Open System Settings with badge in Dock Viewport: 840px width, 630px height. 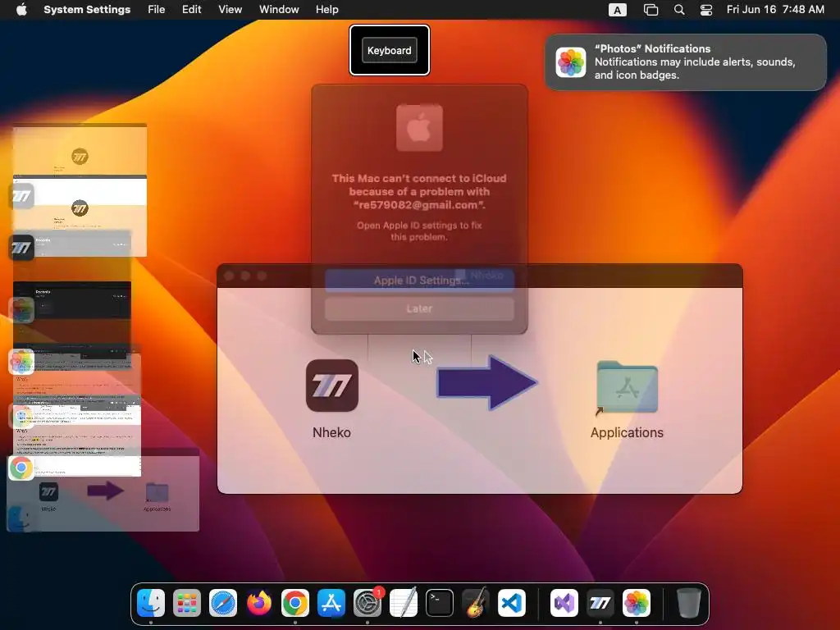(367, 603)
